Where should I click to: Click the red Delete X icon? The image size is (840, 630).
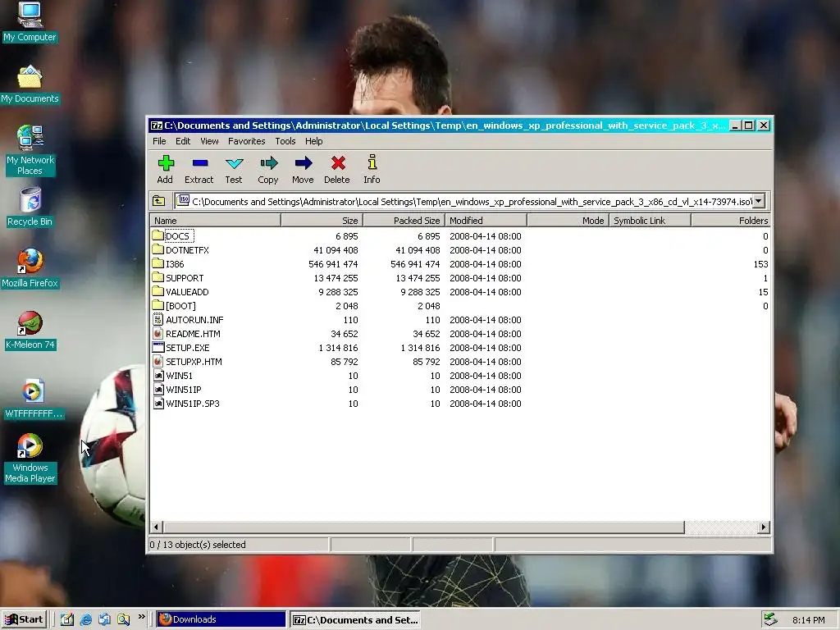(x=338, y=163)
